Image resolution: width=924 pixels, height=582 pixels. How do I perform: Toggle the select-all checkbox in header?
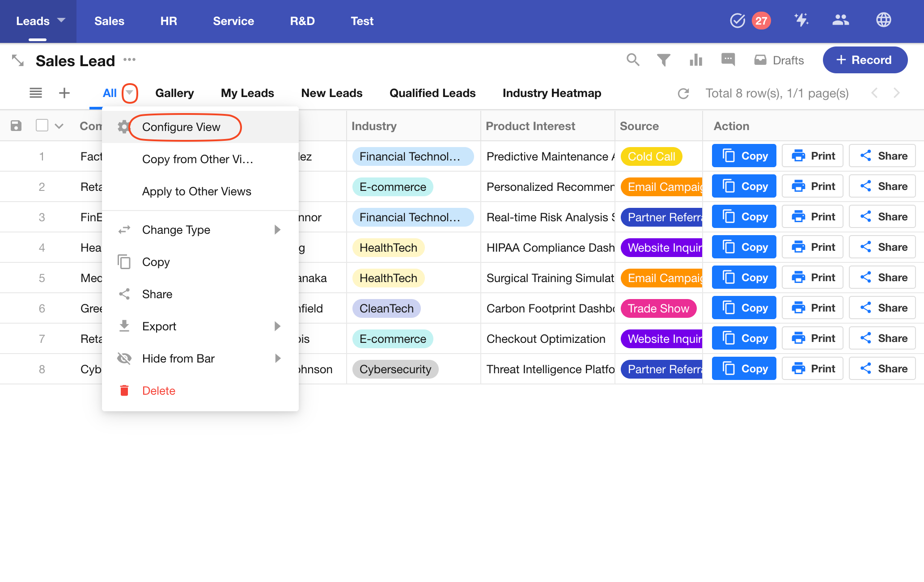point(42,126)
